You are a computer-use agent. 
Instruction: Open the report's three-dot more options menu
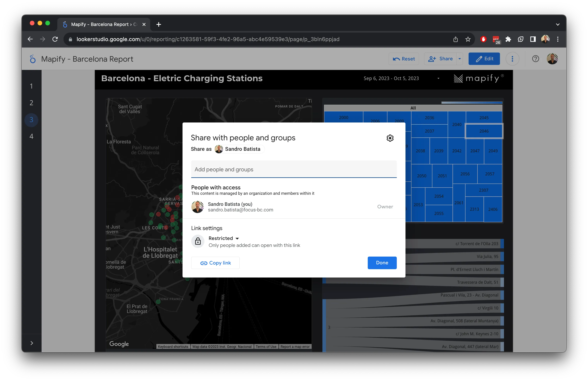[x=512, y=59]
